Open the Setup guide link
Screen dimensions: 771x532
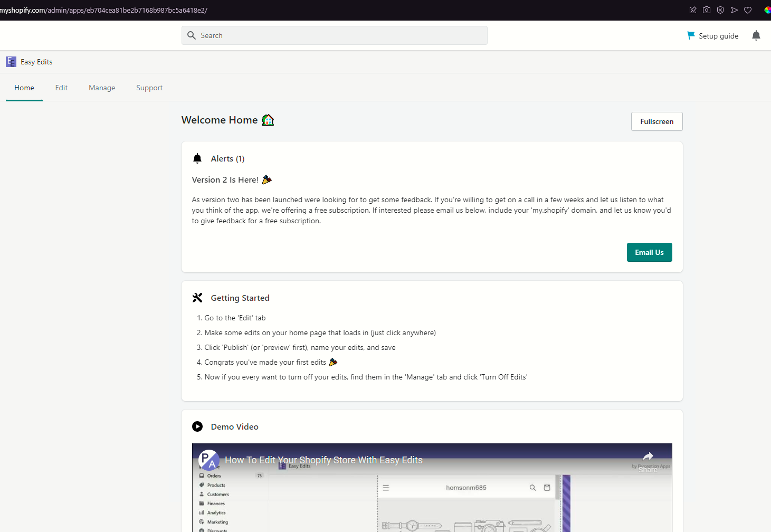tap(718, 36)
